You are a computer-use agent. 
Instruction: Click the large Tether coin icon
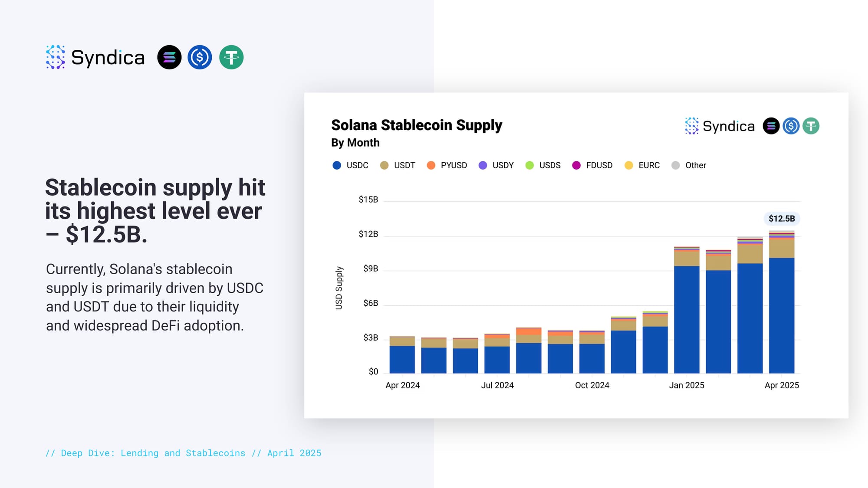coord(231,57)
